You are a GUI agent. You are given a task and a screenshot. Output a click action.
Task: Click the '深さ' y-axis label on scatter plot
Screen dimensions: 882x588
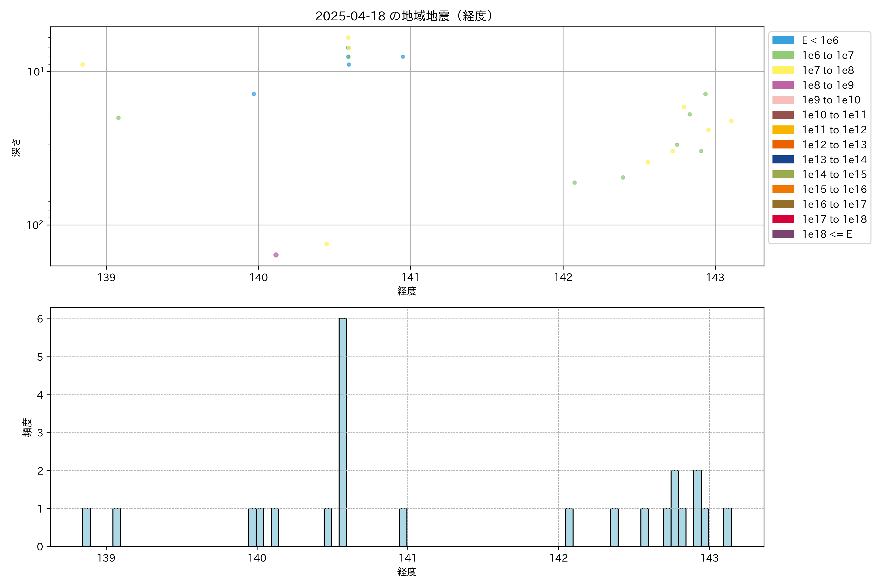16,147
